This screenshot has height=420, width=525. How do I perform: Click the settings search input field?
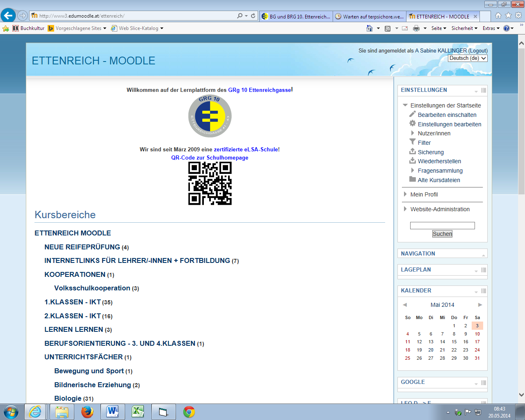442,226
